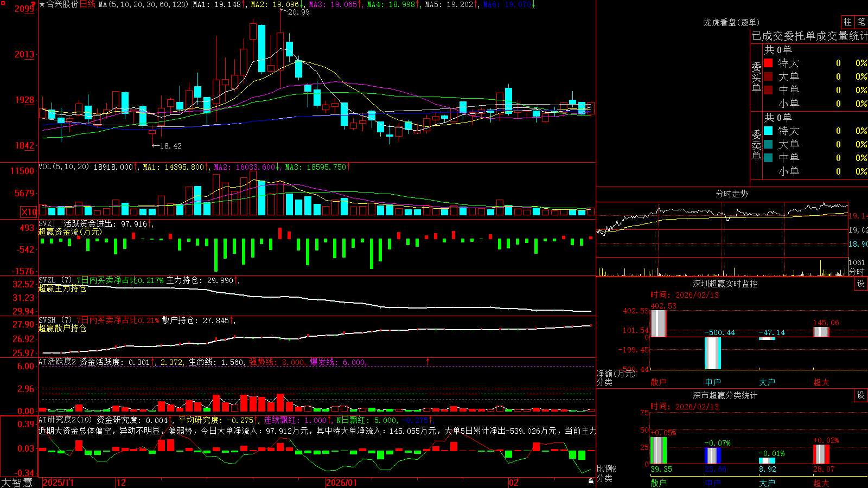
Task: Click the VOL(5,10,20) indicator label
Action: pyautogui.click(x=63, y=167)
